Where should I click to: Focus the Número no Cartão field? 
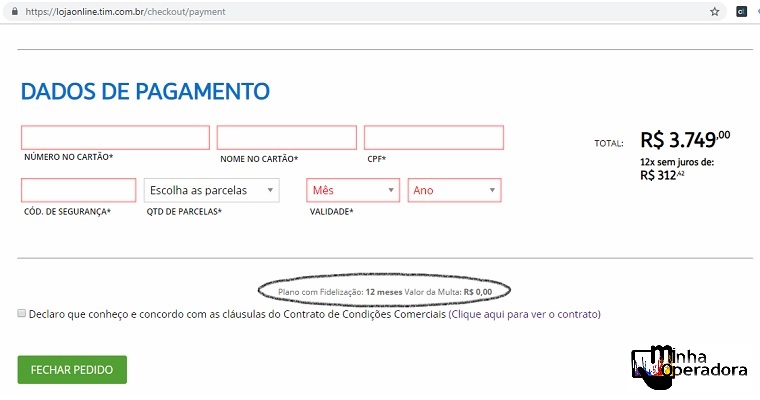pos(115,137)
